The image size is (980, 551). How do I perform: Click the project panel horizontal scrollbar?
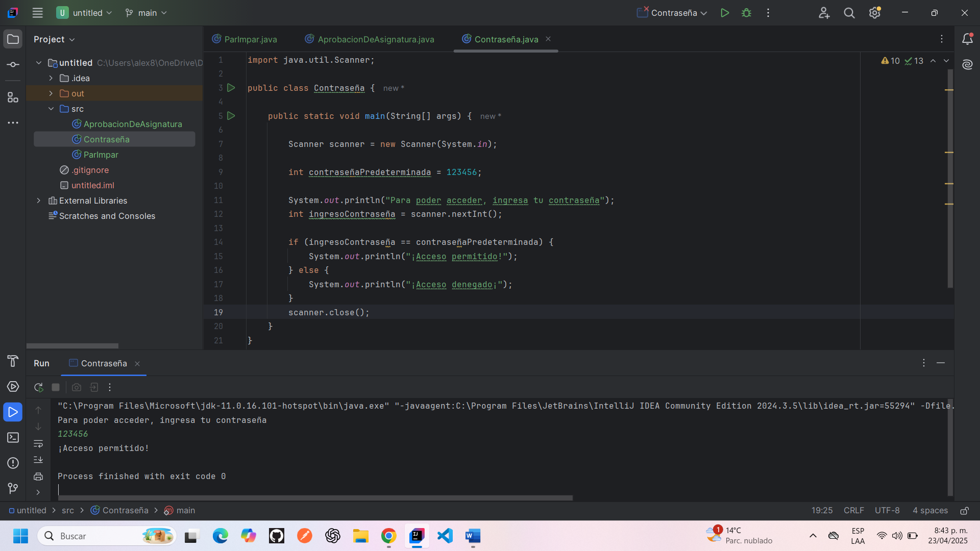(72, 346)
